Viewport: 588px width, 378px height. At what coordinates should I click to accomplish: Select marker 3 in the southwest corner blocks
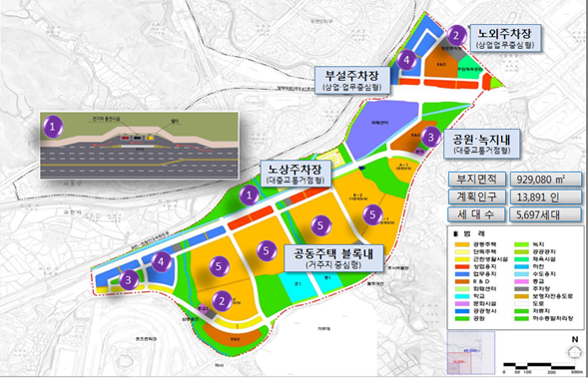click(129, 280)
